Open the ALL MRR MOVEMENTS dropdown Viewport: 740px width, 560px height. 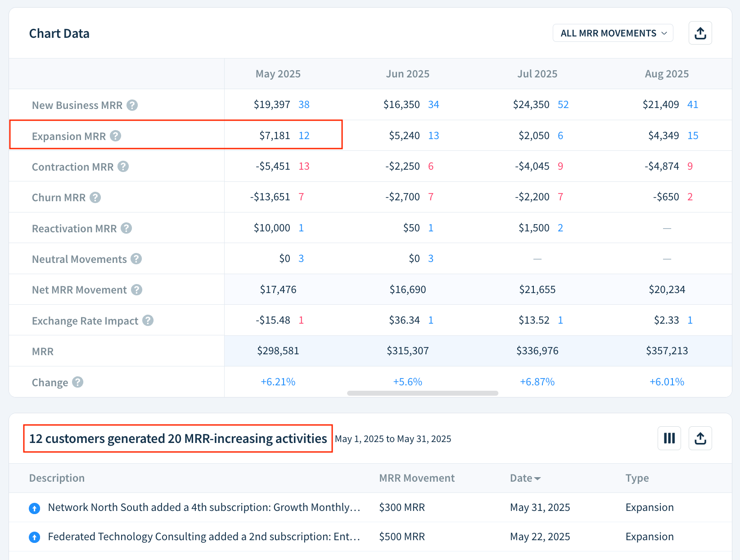pos(613,33)
